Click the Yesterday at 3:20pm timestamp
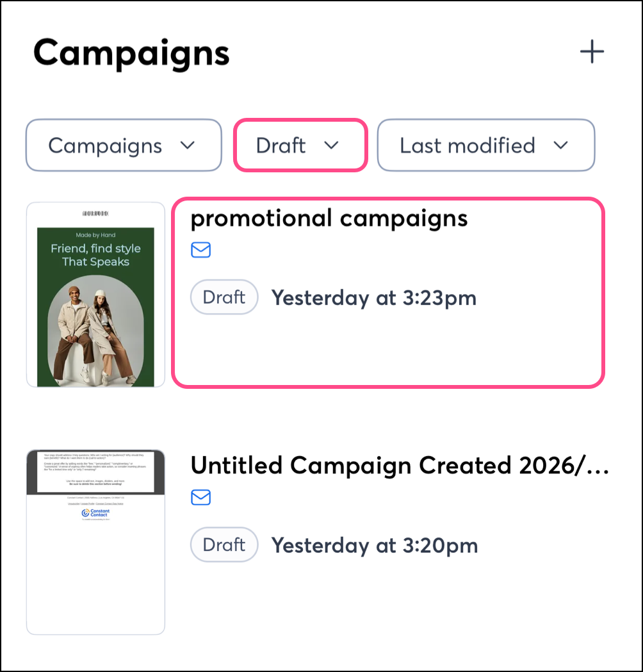 (375, 545)
